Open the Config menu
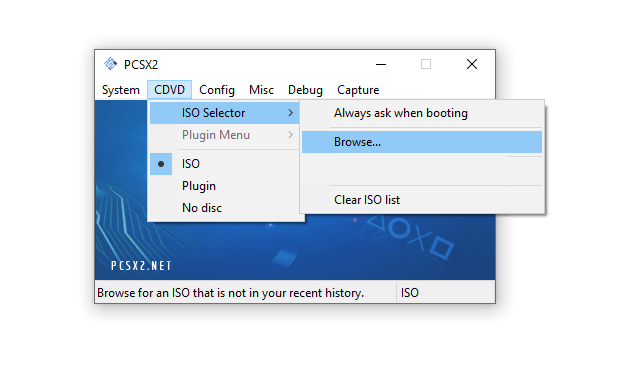 216,90
